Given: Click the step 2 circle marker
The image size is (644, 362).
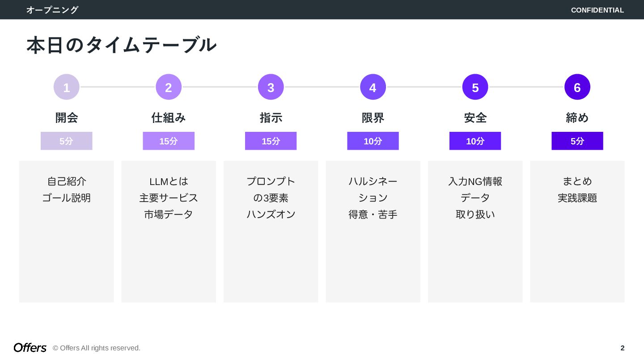Looking at the screenshot, I should pyautogui.click(x=169, y=87).
